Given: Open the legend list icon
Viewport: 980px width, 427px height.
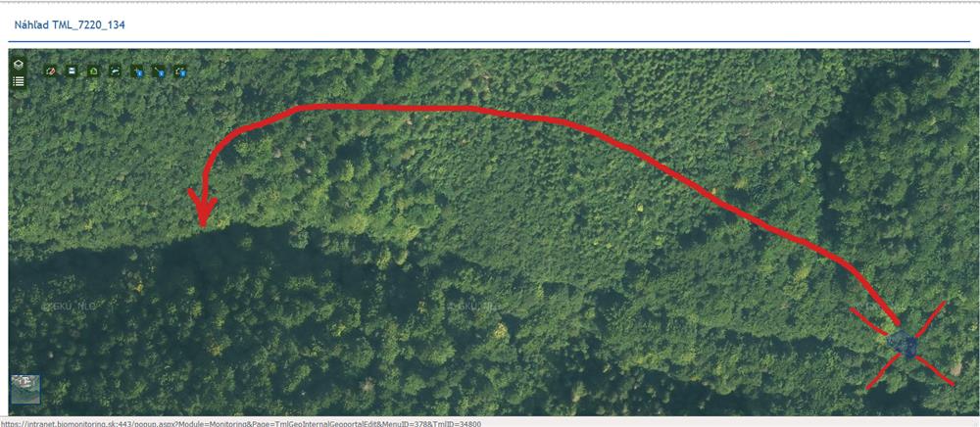Looking at the screenshot, I should point(18,81).
